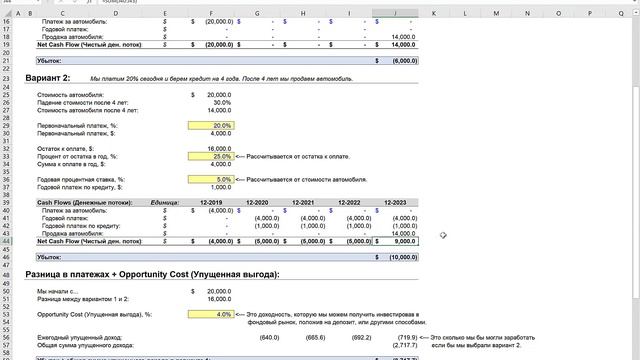Select row 21 header
The image size is (640, 360).
[6, 60]
